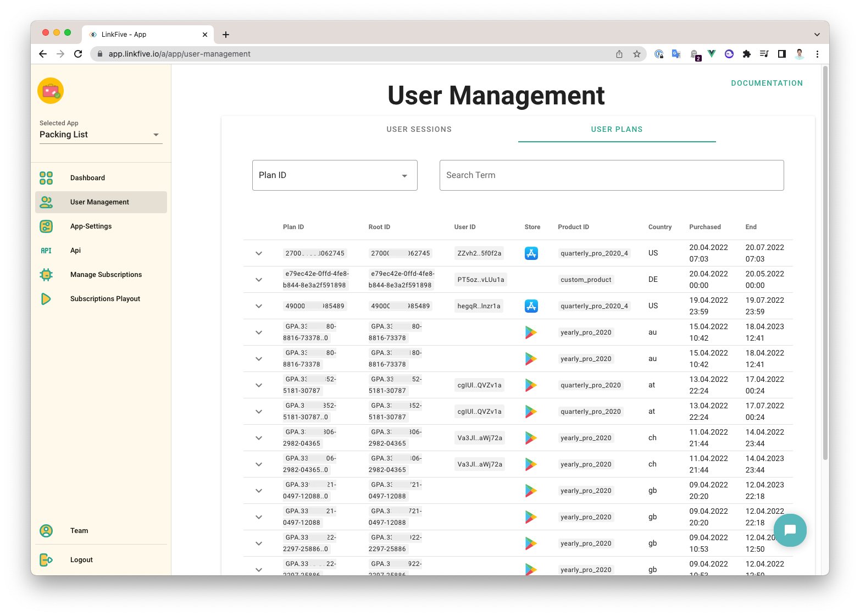
Task: Click Google Play icon in cglUl row ending 17.04.2022
Action: click(531, 385)
